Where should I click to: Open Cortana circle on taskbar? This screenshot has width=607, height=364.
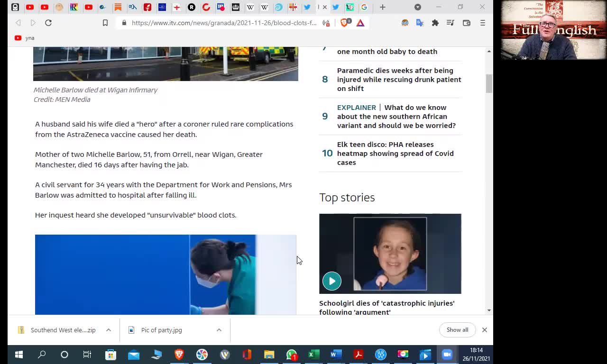[64, 355]
